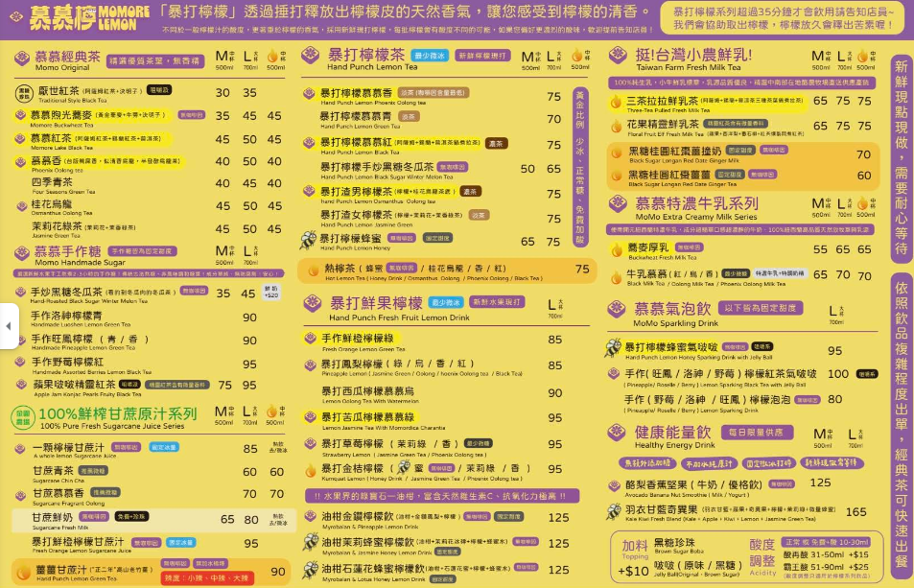Screen dimensions: 914x588
Task: Click the bee icon next to Hand Punch Lemon Honey
Action: tap(308, 240)
